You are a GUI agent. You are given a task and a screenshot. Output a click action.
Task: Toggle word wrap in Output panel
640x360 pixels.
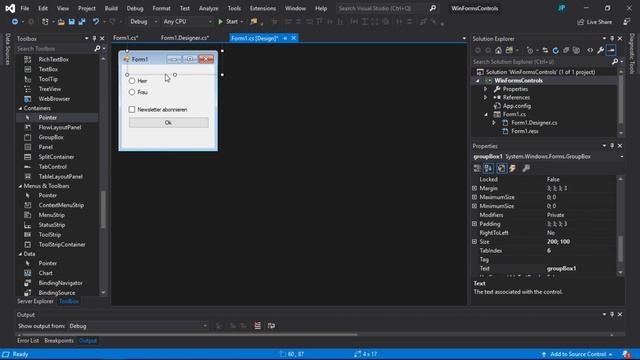[271, 326]
